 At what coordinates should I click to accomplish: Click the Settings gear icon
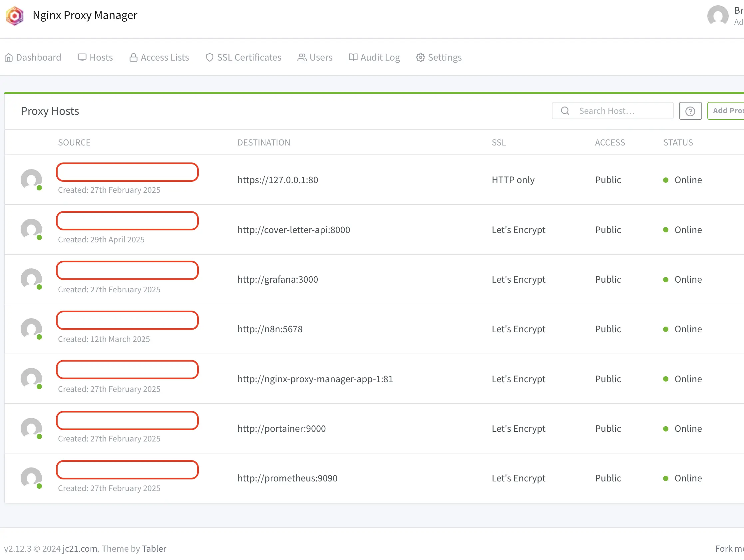[420, 57]
